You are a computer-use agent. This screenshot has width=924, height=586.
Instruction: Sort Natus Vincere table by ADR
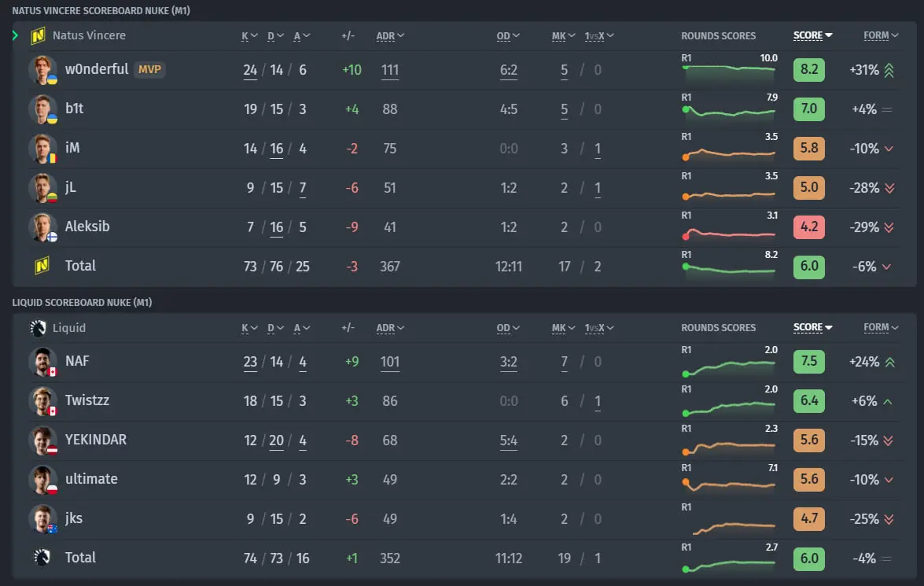[x=390, y=36]
